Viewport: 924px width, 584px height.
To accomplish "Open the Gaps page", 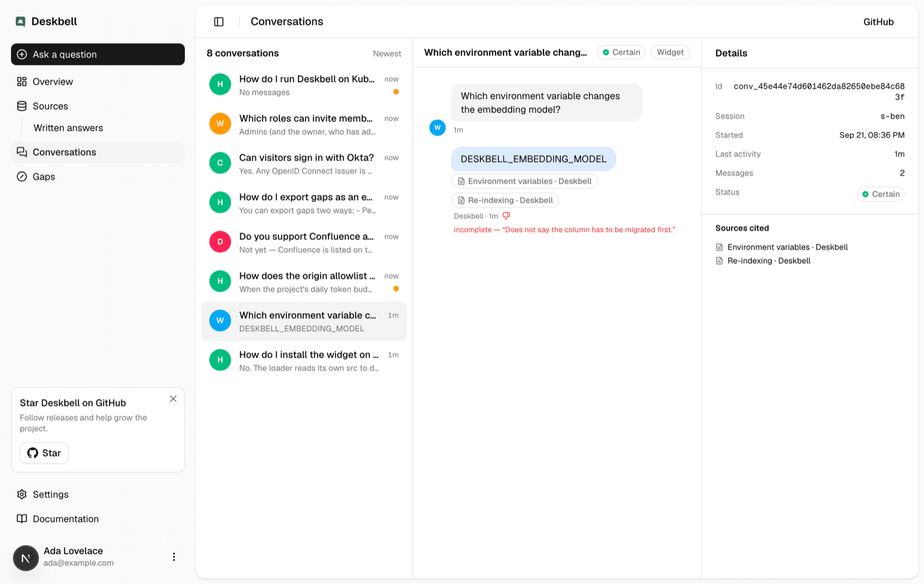I will point(98,177).
